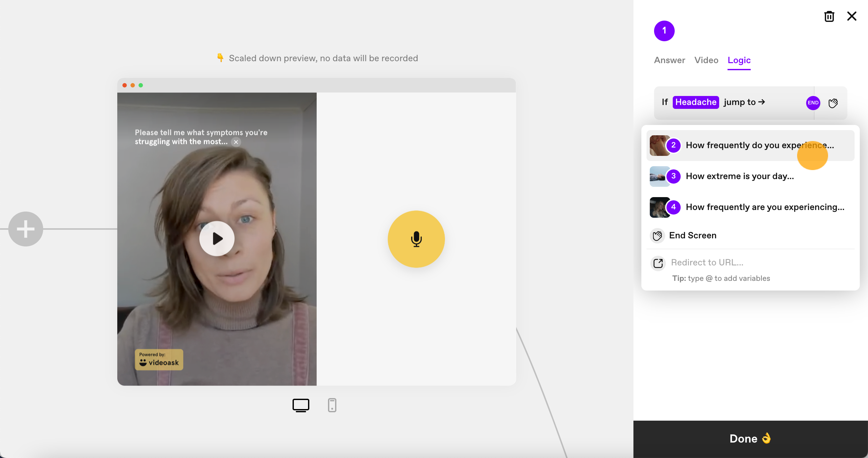Click the yellow microphone record button
This screenshot has width=868, height=458.
(416, 239)
